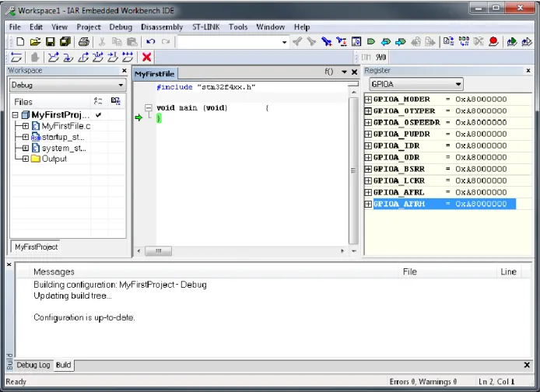
Task: Open the toolbar quick search dropdown arrow
Action: tap(284, 42)
